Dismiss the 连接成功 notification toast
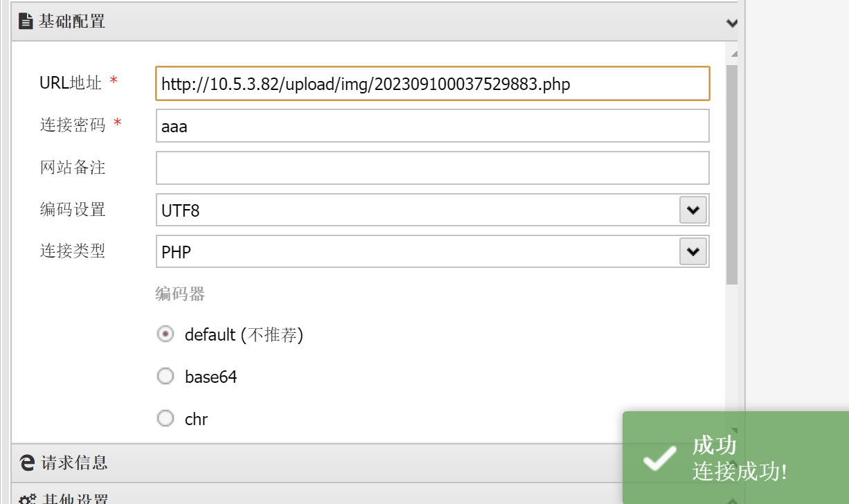Screen dimensions: 849x504 [x=735, y=458]
